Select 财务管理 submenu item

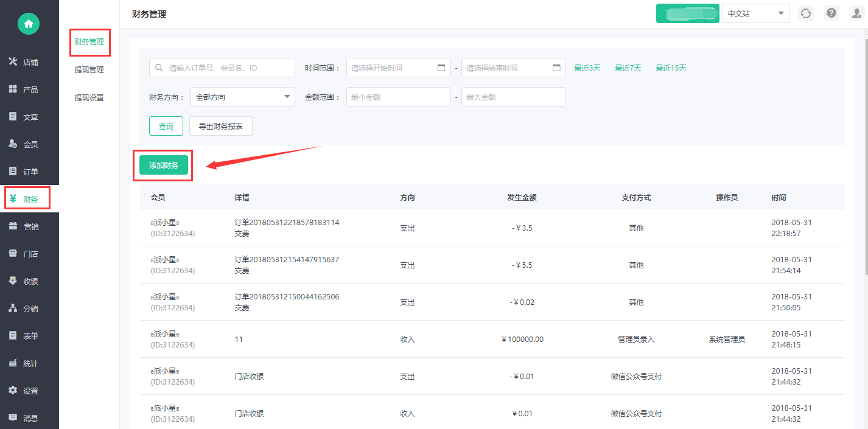click(x=89, y=42)
